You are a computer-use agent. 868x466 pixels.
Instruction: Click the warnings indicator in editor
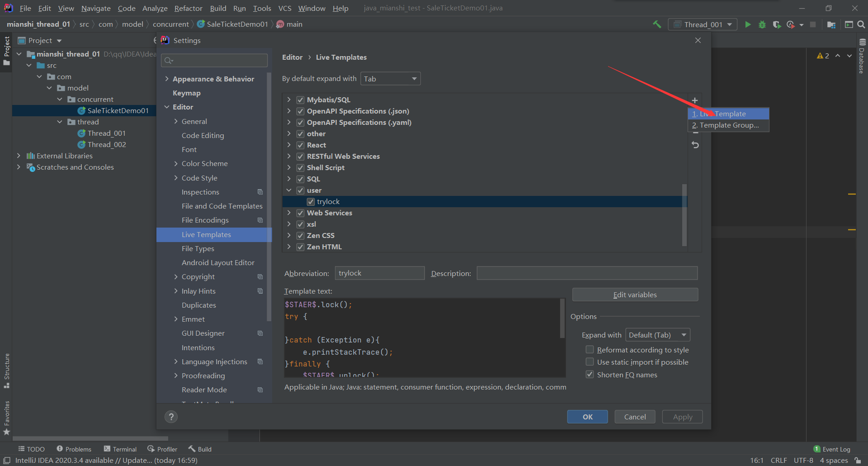pyautogui.click(x=823, y=56)
